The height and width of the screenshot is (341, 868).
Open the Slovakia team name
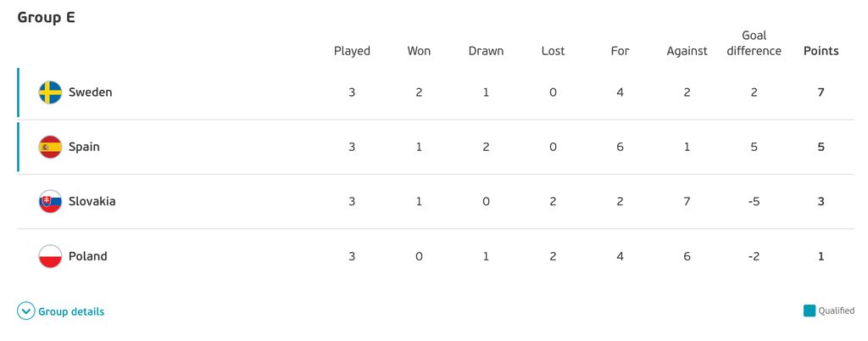92,202
